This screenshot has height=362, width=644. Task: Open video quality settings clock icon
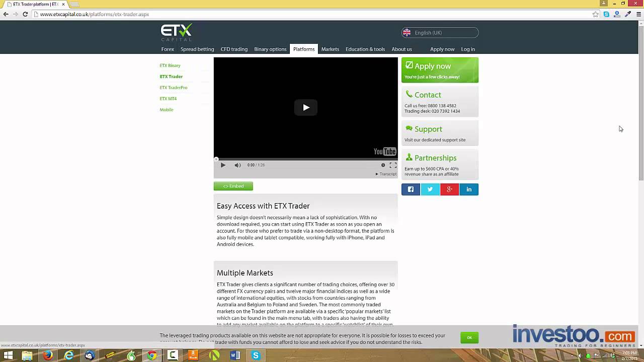coord(383,165)
